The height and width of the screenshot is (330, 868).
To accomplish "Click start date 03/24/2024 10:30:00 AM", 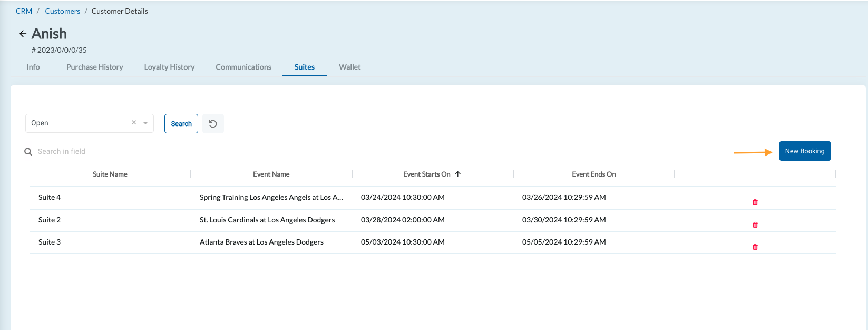I will pos(403,197).
